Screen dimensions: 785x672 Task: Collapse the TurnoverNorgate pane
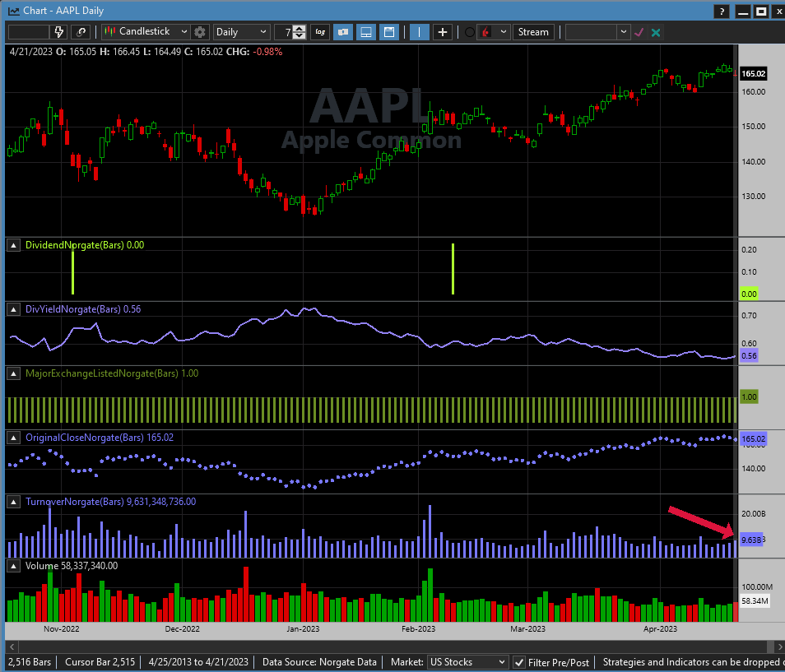(x=13, y=502)
